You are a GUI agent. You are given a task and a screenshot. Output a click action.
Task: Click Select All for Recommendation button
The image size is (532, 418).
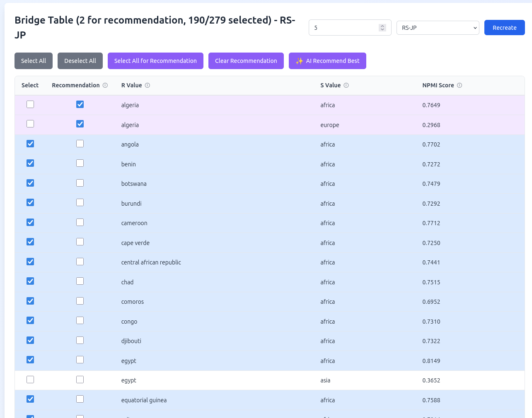click(155, 61)
